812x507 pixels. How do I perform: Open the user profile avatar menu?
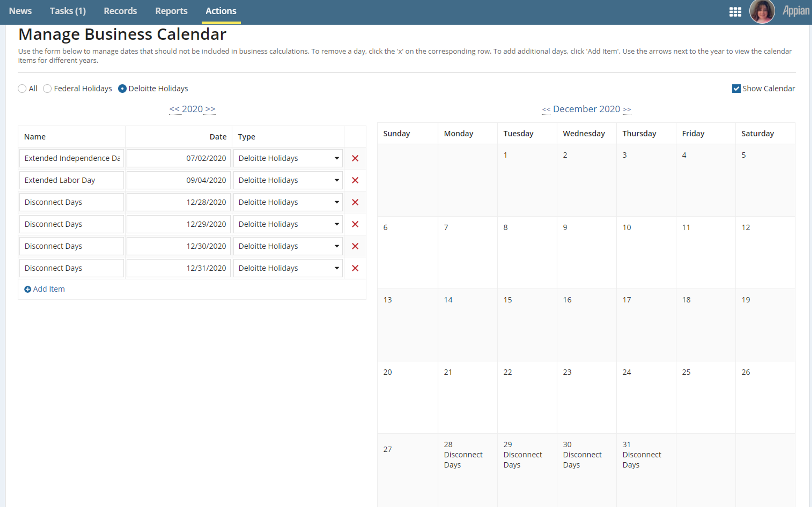coord(762,11)
